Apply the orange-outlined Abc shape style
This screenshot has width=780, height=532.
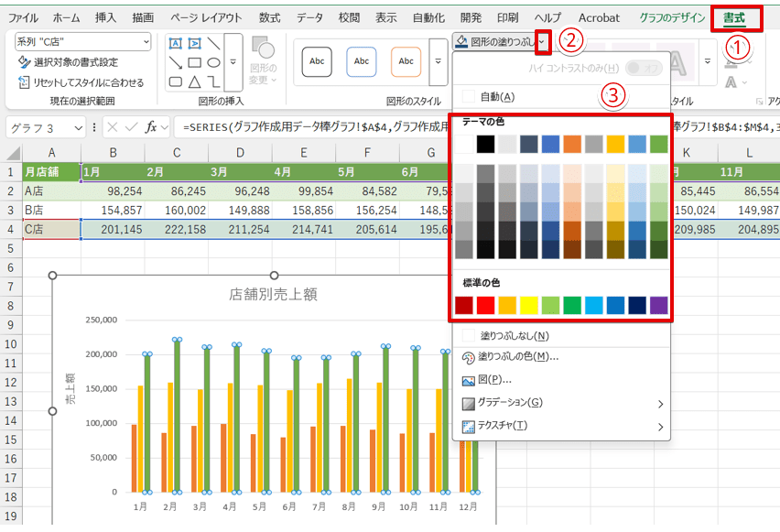click(406, 61)
